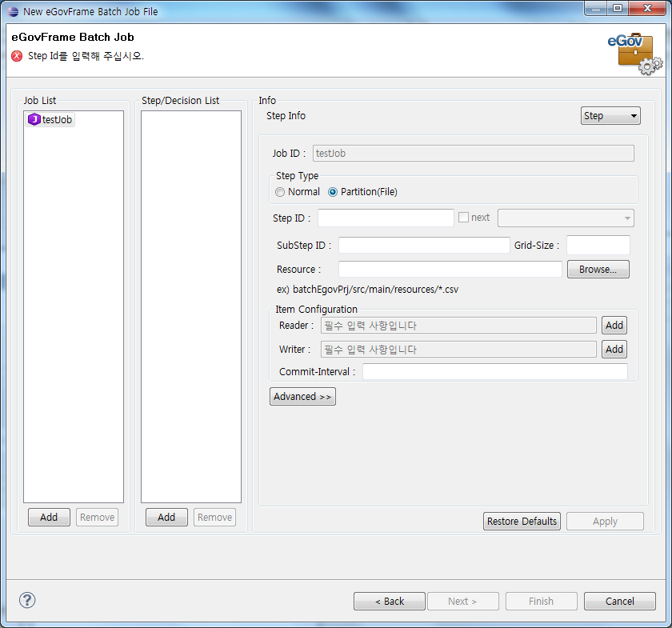Viewport: 672px width, 628px height.
Task: Maximize the wizard window
Action: click(618, 8)
